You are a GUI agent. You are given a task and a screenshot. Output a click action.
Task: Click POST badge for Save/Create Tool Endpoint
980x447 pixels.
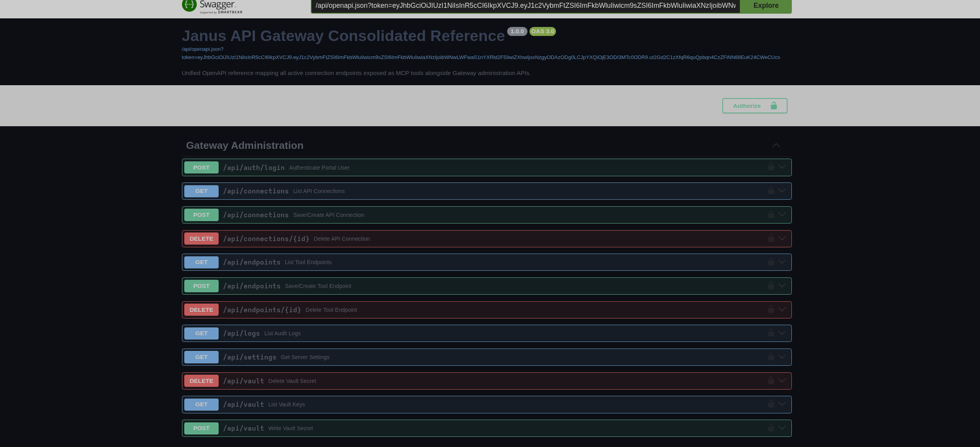[201, 286]
